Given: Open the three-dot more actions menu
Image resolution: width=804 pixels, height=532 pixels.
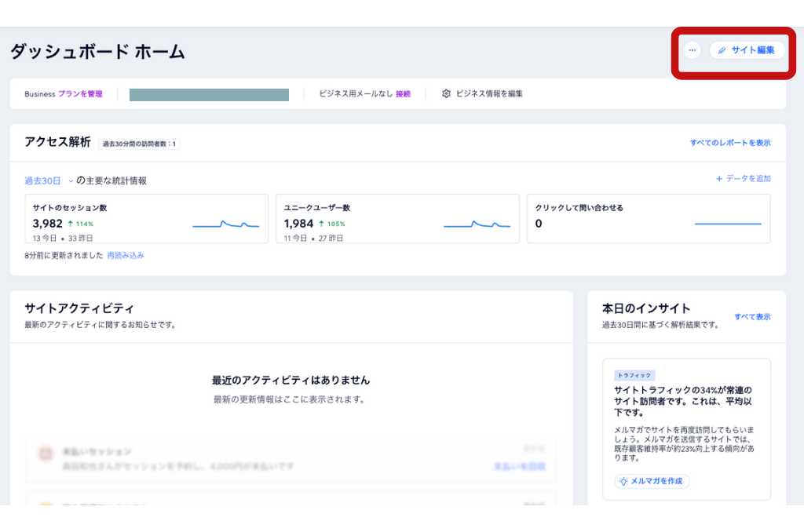Looking at the screenshot, I should click(692, 50).
